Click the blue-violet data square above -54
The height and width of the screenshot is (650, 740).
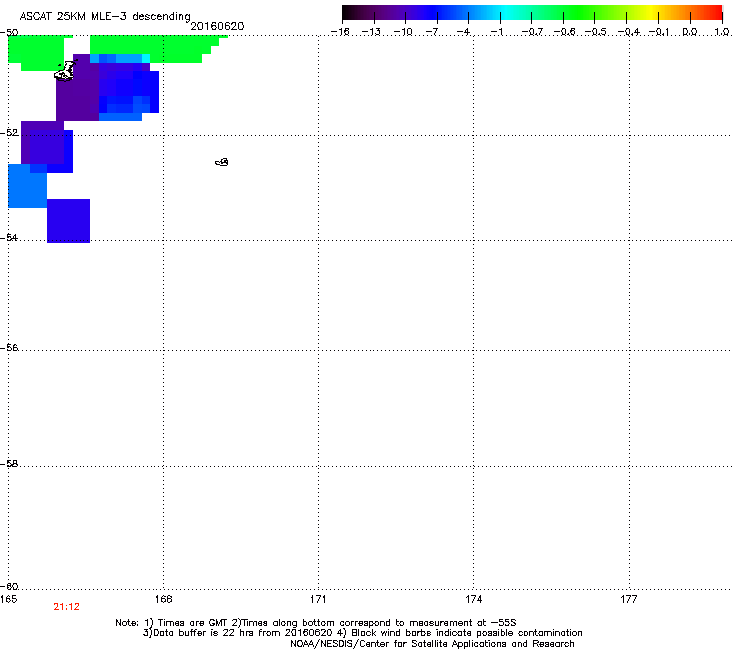[68, 221]
